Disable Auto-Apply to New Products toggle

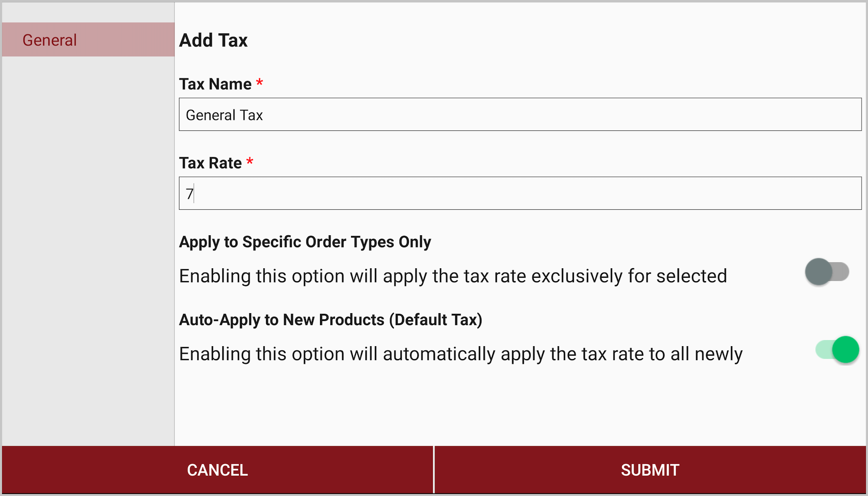point(837,350)
